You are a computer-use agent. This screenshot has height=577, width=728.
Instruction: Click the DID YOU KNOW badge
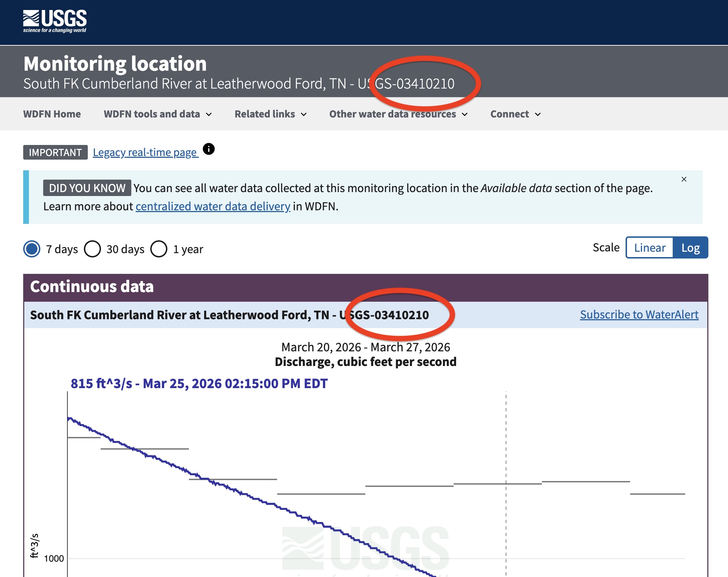click(x=87, y=188)
